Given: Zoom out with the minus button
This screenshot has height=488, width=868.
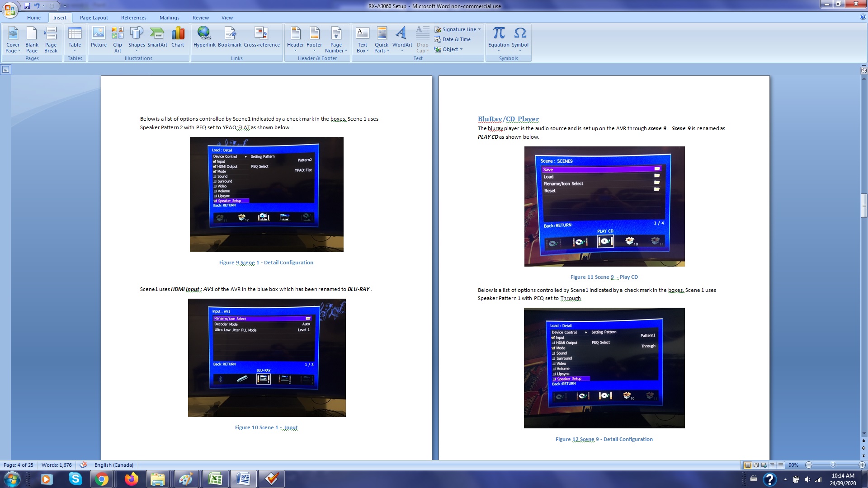Looking at the screenshot, I should pyautogui.click(x=809, y=465).
